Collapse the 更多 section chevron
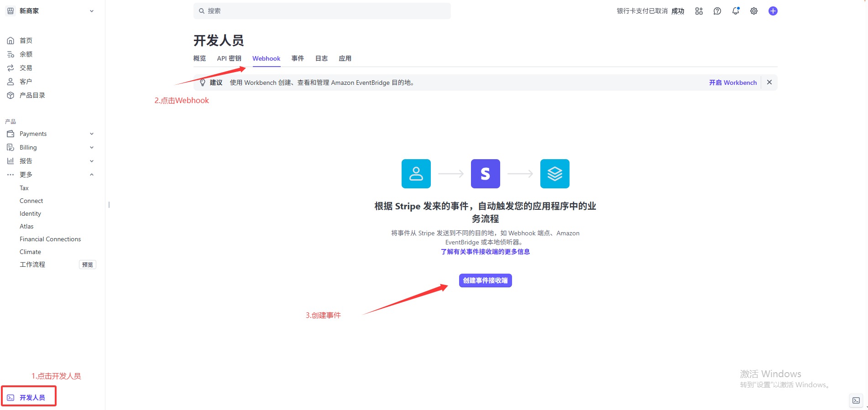This screenshot has height=410, width=868. coord(92,175)
